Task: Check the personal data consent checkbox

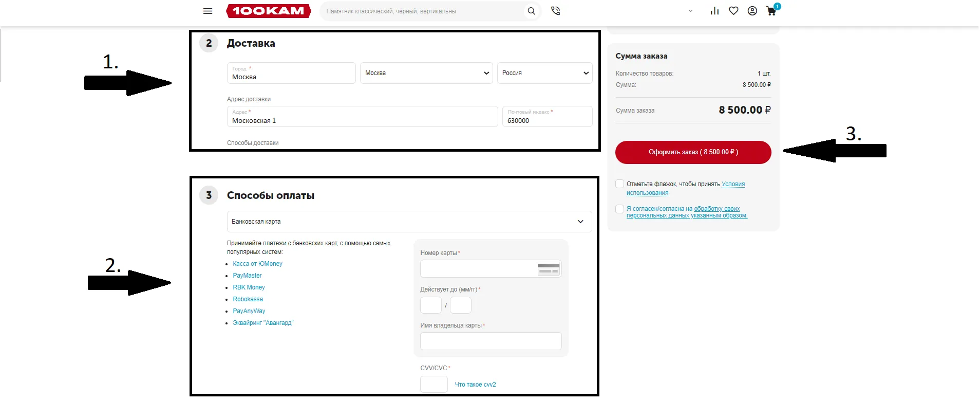Action: pos(620,209)
